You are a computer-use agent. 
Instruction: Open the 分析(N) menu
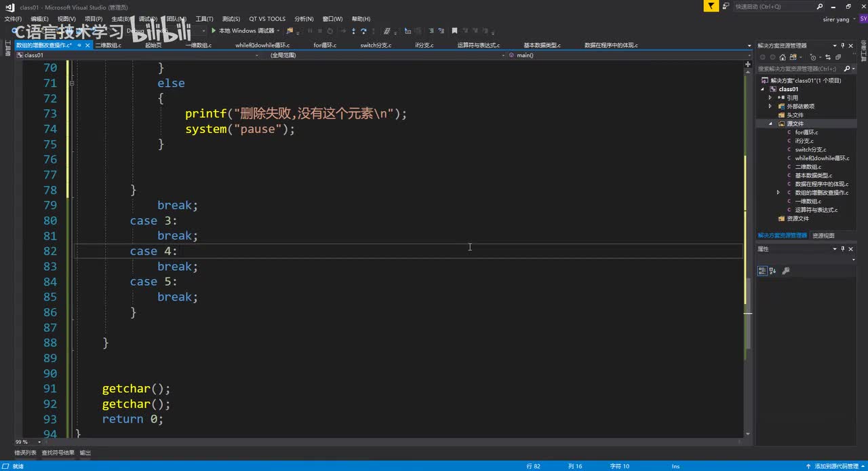[x=304, y=19]
